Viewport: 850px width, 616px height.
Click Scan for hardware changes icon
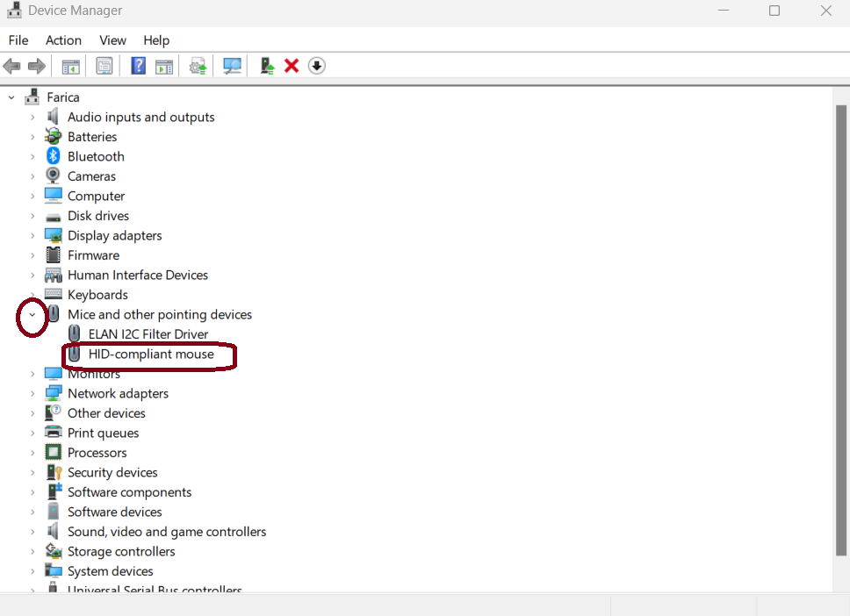click(232, 66)
